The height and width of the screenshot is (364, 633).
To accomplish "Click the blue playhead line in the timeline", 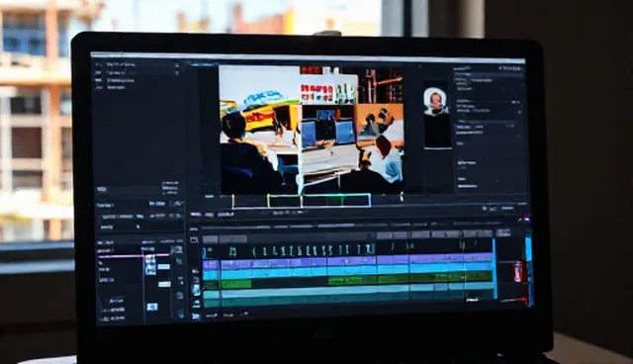I will click(x=494, y=268).
